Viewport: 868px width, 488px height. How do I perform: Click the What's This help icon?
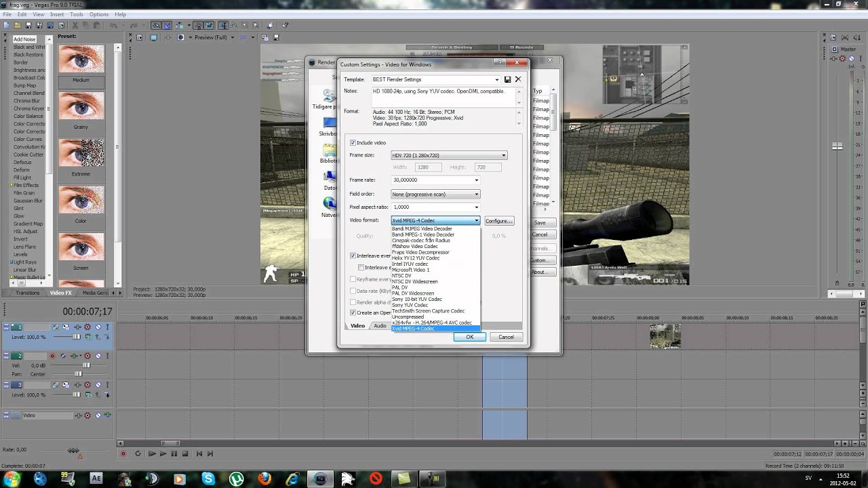tap(285, 26)
